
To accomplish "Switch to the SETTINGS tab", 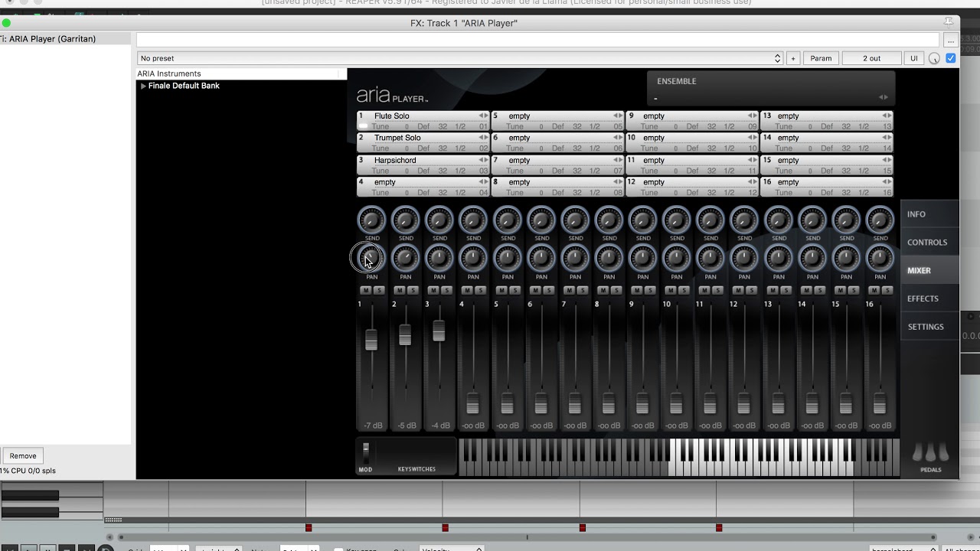I will [929, 327].
